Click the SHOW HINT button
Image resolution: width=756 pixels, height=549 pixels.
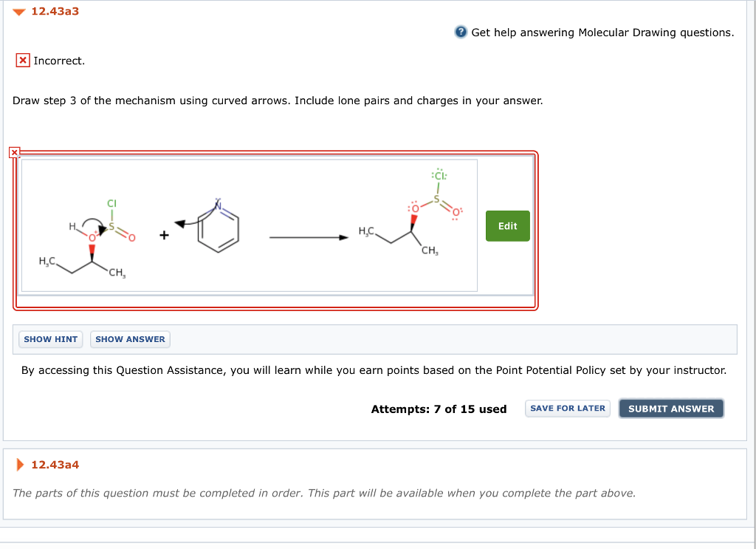[50, 339]
